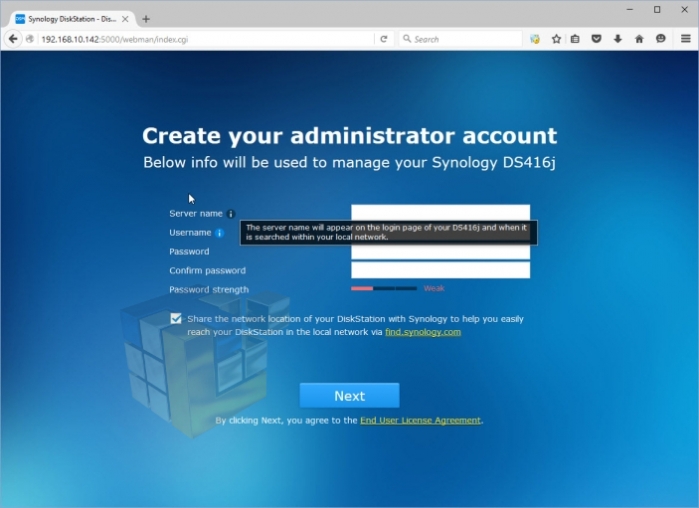Screen dimensions: 699x508
Task: Open the bookmarks list icon
Action: [x=575, y=39]
